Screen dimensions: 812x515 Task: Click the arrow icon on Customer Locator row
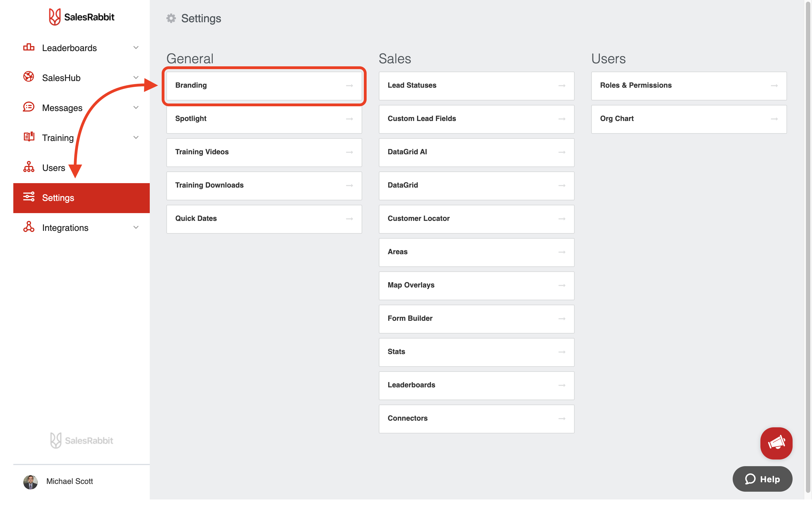coord(562,219)
